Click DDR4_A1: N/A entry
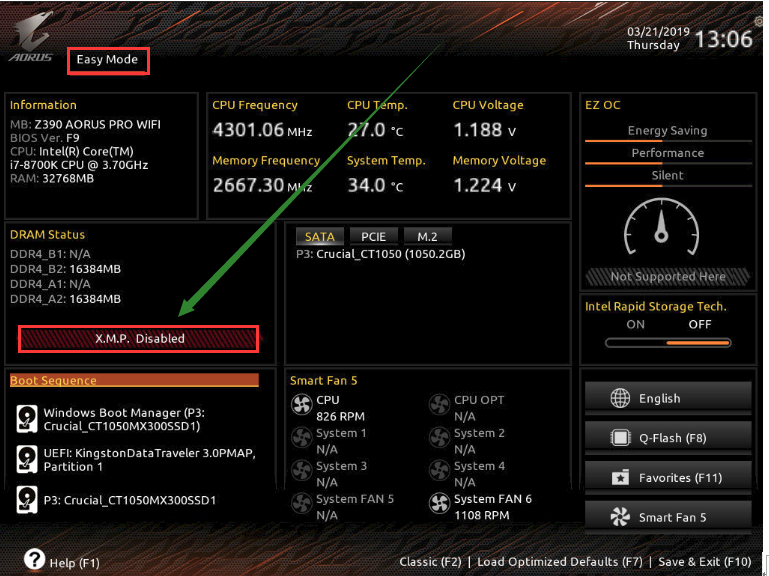Image resolution: width=769 pixels, height=576 pixels. click(50, 284)
